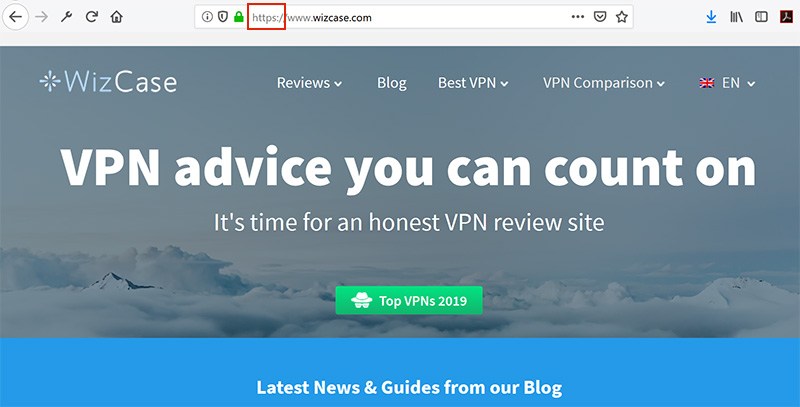Open the Blog navigation link
The width and height of the screenshot is (800, 407).
(x=392, y=83)
